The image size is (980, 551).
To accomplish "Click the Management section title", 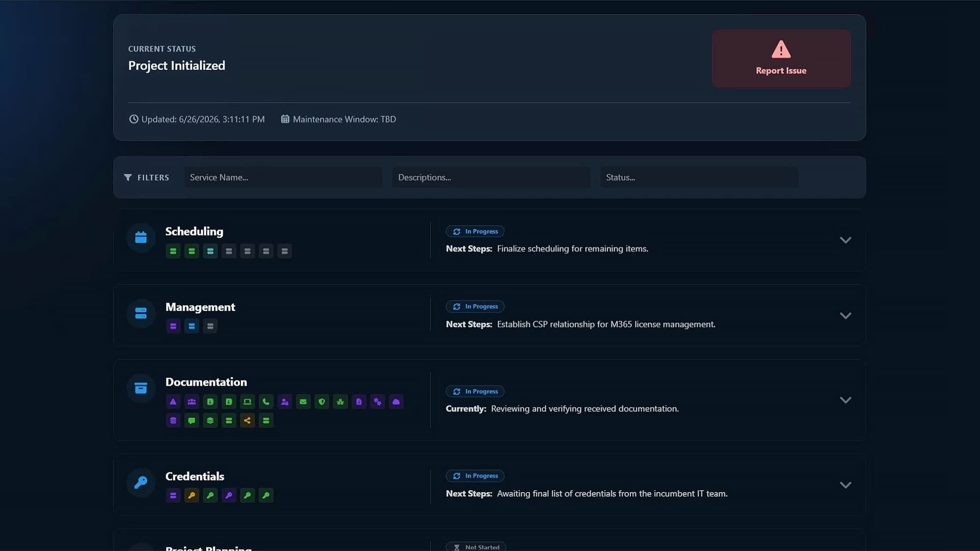I will pyautogui.click(x=201, y=307).
